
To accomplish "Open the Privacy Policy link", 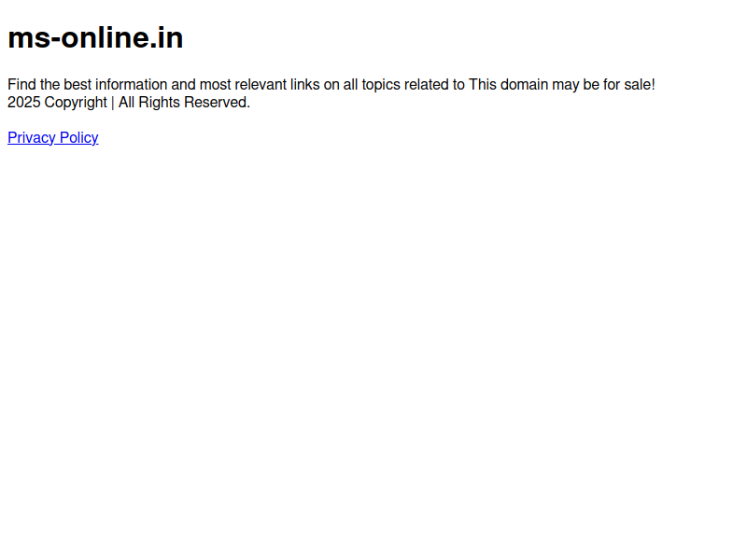I will (x=53, y=137).
